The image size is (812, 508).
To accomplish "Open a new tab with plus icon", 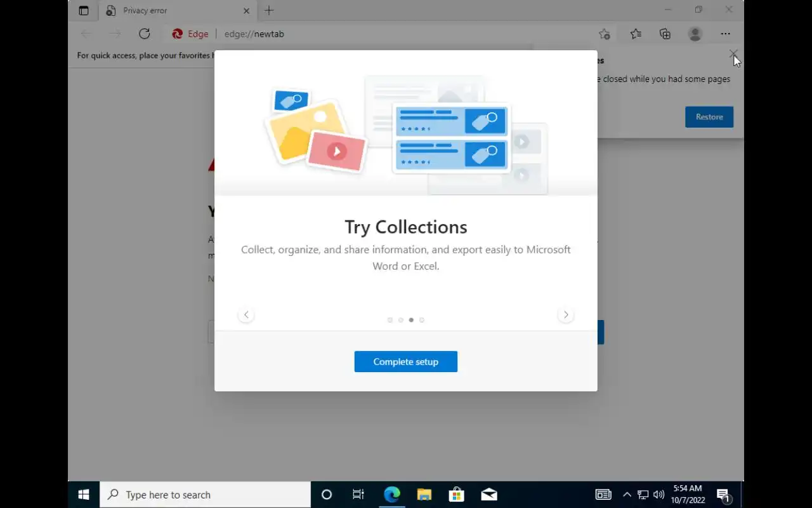I will (x=269, y=10).
